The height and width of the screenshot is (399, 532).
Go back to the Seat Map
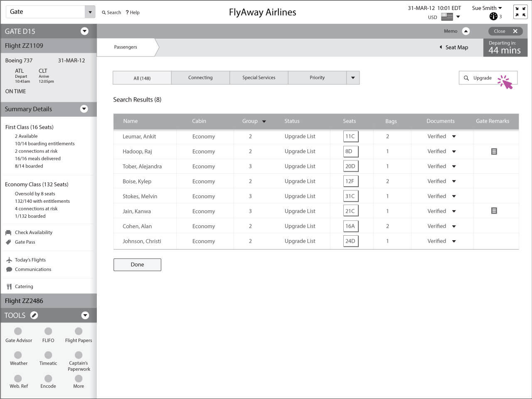454,47
